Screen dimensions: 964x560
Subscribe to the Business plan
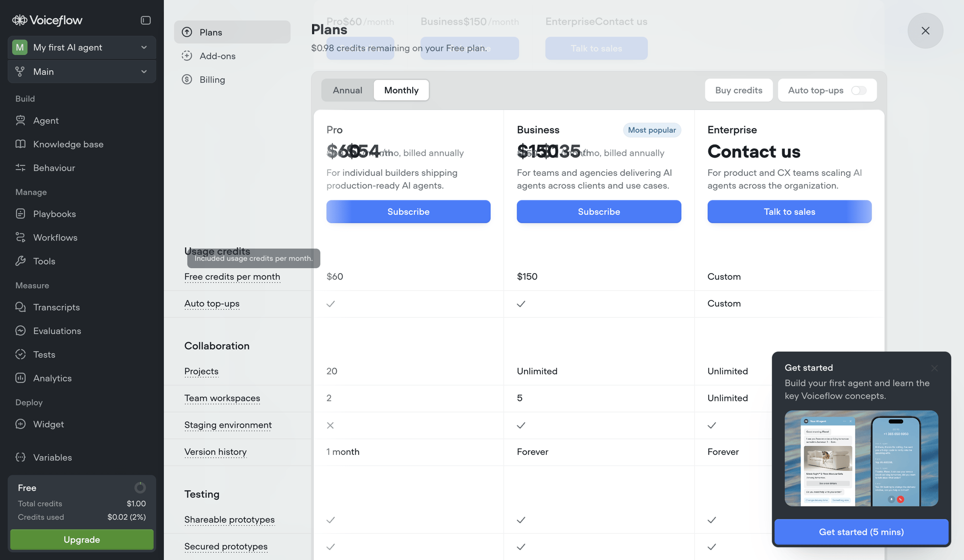pyautogui.click(x=599, y=212)
